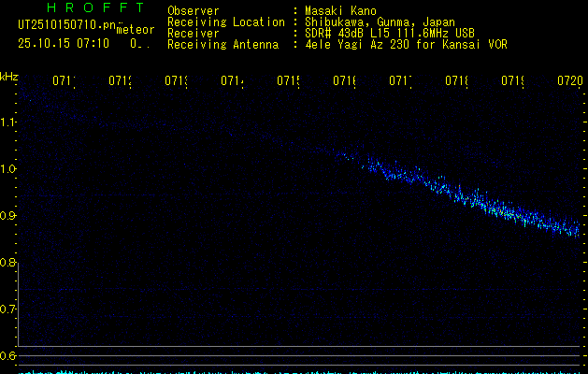Screen dimensions: 588x374
Task: Click the 'Receiving Location' field label
Action: (225, 22)
